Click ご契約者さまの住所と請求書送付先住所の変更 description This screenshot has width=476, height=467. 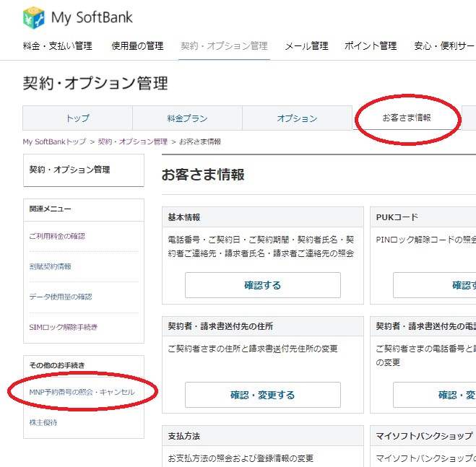click(x=253, y=349)
